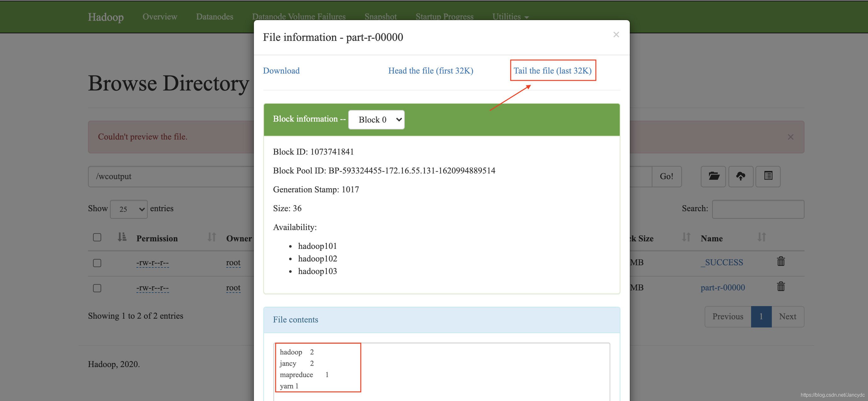The image size is (868, 401).
Task: Open the part-r-00000 file link
Action: [723, 288]
